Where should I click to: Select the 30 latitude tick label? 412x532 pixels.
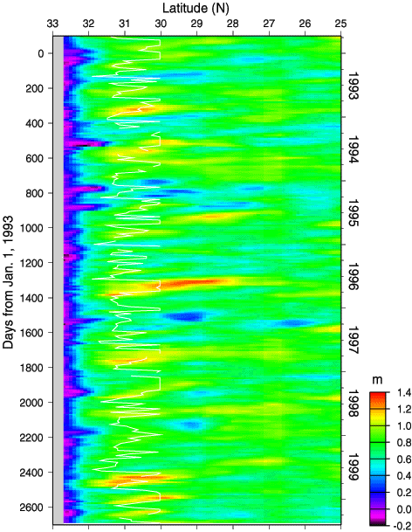[161, 24]
